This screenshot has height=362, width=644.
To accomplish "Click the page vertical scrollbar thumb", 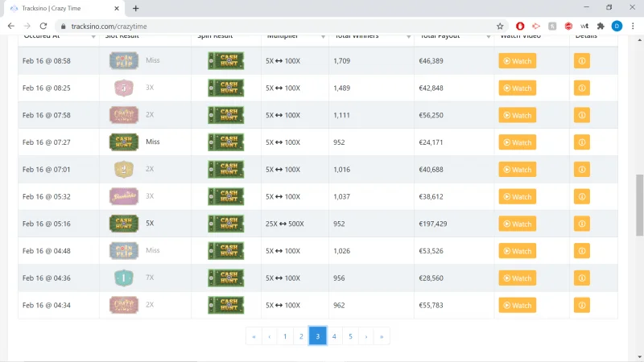I will (x=639, y=205).
